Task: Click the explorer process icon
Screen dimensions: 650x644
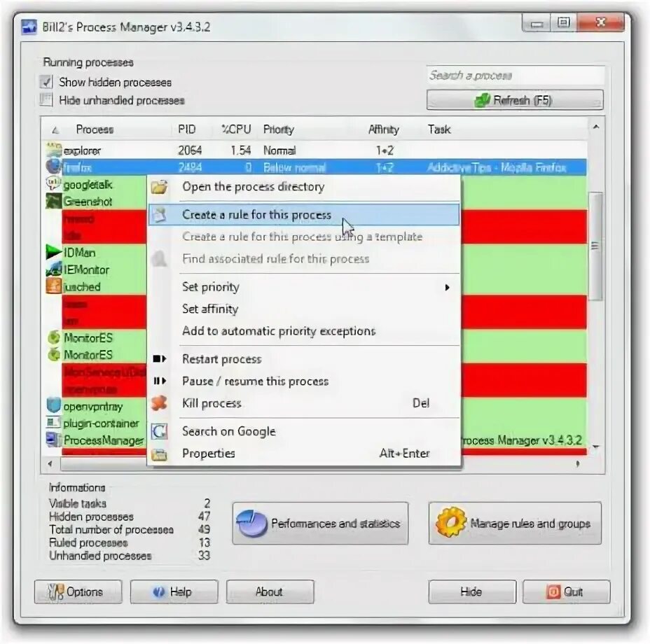Action: tap(54, 150)
